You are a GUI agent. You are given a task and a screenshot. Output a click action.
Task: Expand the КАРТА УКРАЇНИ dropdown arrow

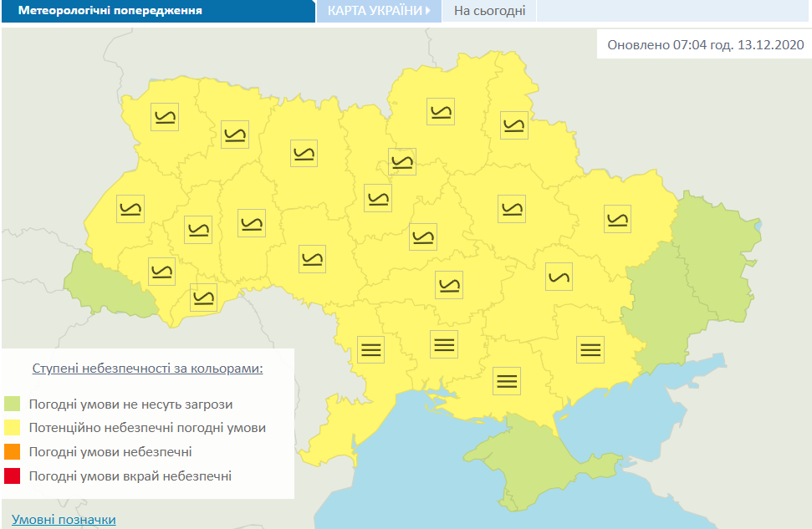[427, 11]
